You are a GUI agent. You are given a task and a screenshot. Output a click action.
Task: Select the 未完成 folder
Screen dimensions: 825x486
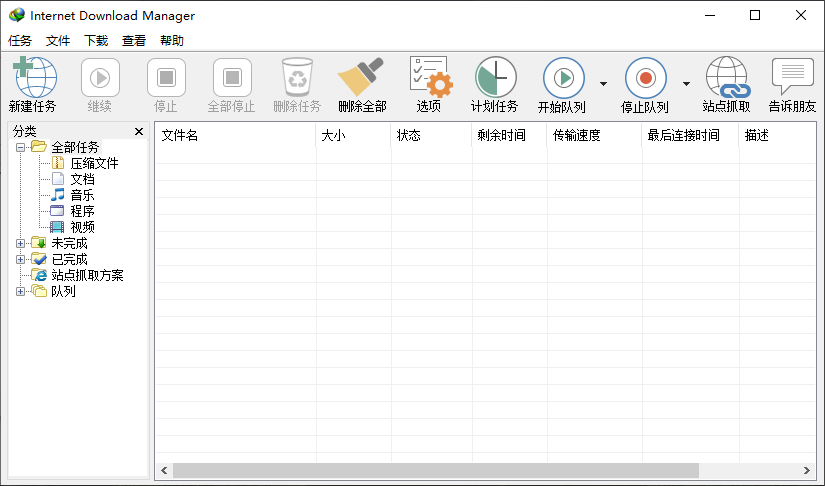pyautogui.click(x=69, y=244)
